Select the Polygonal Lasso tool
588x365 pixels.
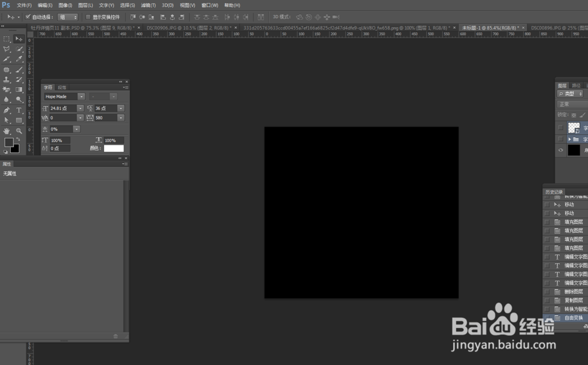click(6, 49)
